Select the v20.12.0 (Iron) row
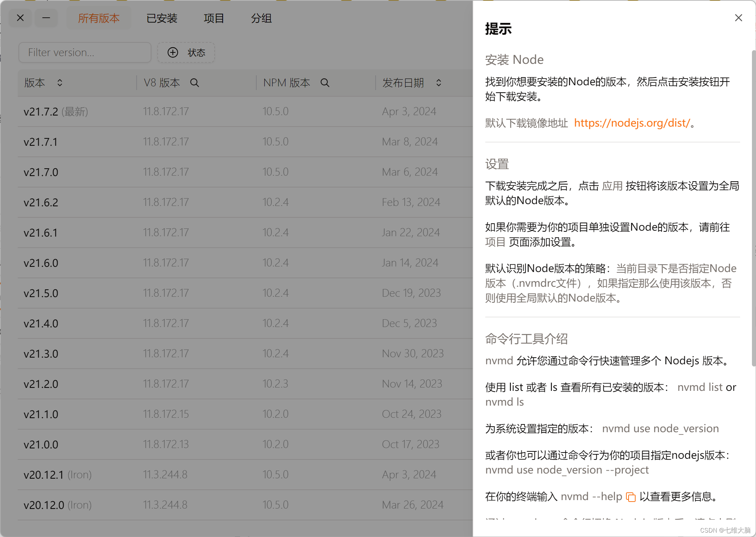The image size is (756, 537). (245, 505)
